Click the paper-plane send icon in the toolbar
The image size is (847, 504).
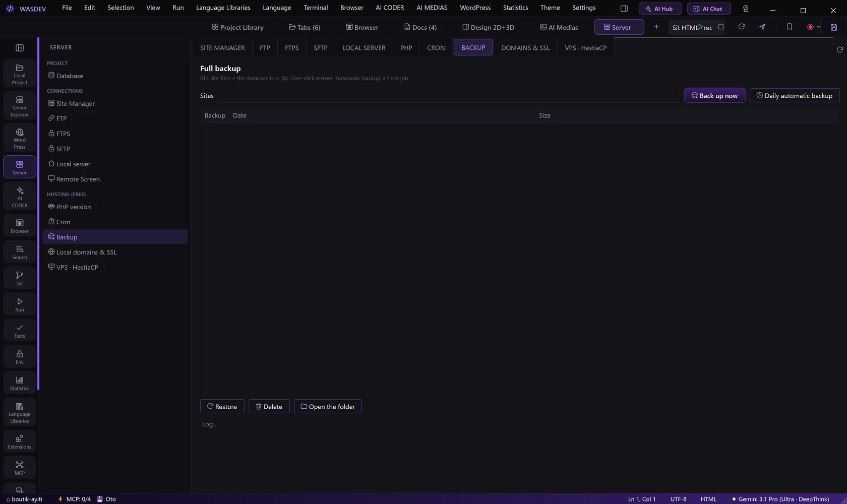click(x=762, y=27)
